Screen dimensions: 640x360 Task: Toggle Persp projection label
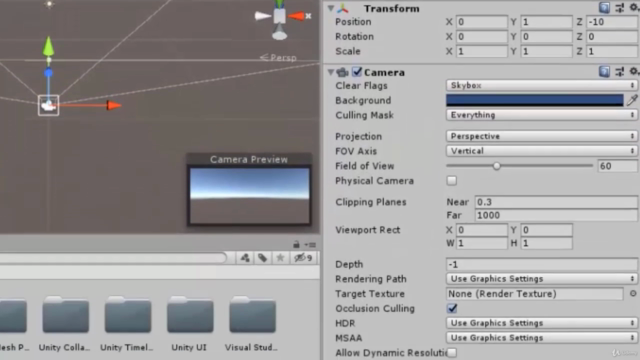278,58
